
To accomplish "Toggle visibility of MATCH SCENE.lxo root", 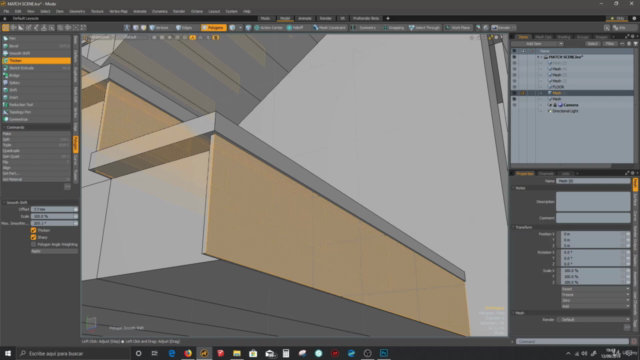I will tap(514, 57).
